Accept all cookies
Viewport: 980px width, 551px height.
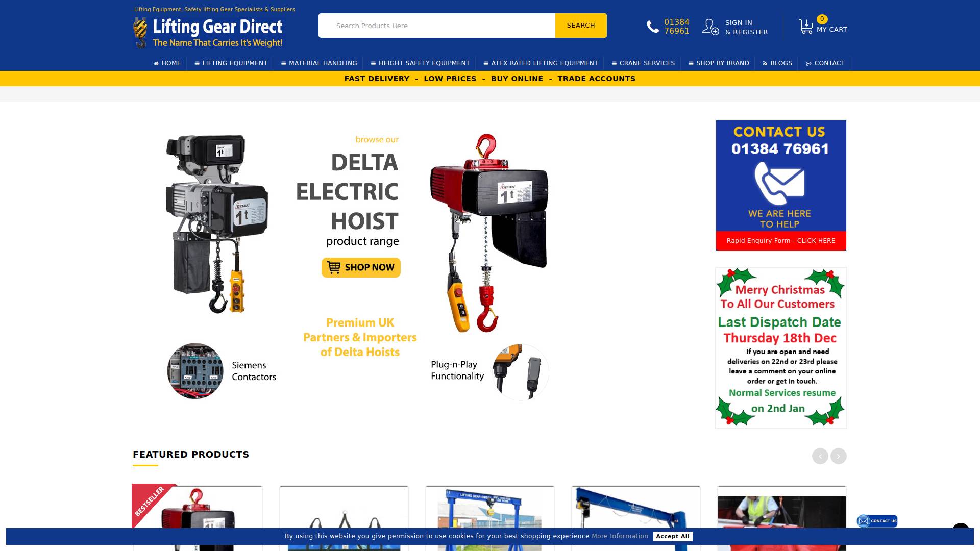(x=673, y=536)
